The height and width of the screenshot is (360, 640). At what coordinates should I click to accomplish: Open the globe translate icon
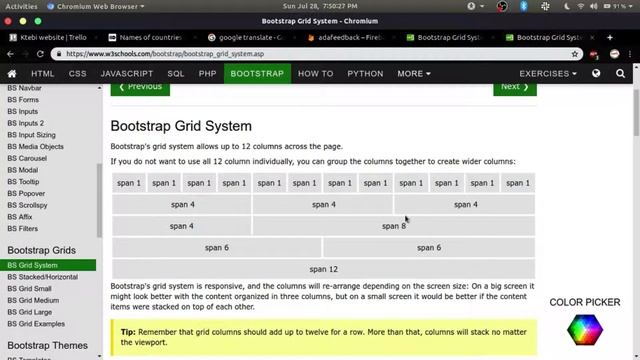596,73
